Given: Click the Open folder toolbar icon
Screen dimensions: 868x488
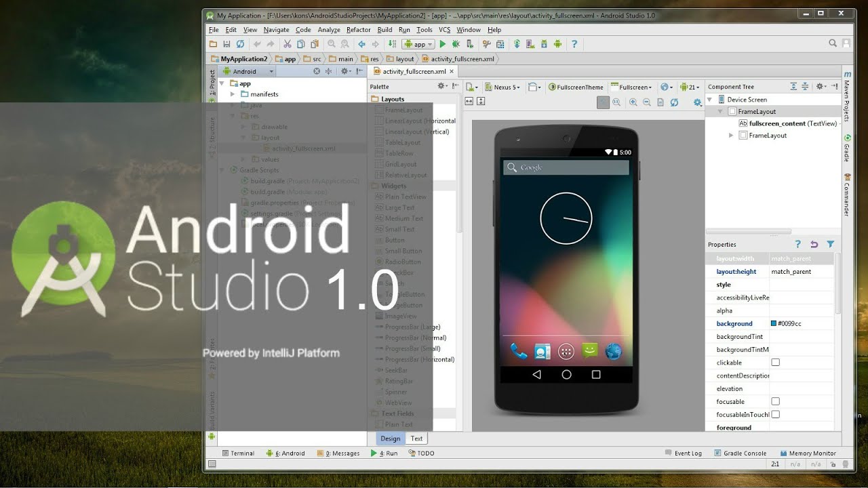Looking at the screenshot, I should (x=214, y=44).
